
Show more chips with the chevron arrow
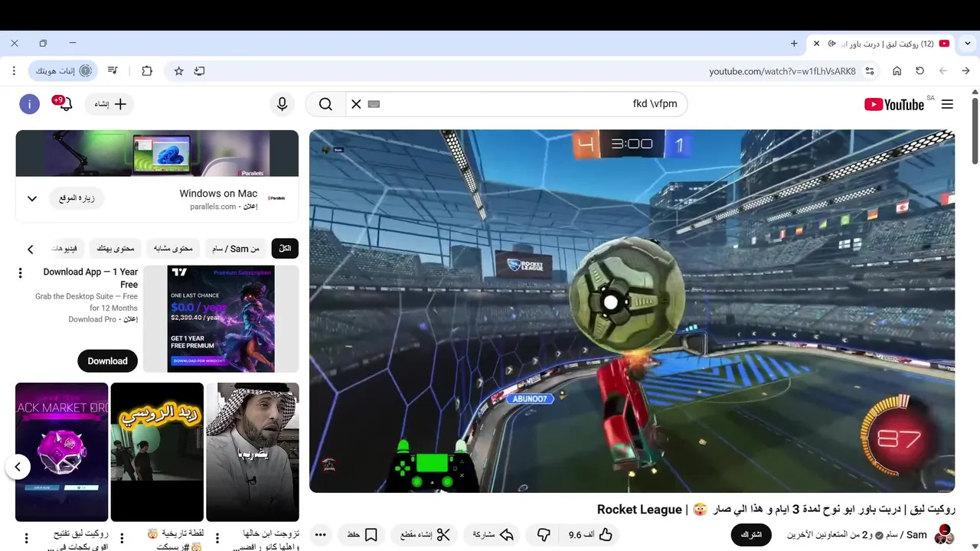pyautogui.click(x=31, y=249)
